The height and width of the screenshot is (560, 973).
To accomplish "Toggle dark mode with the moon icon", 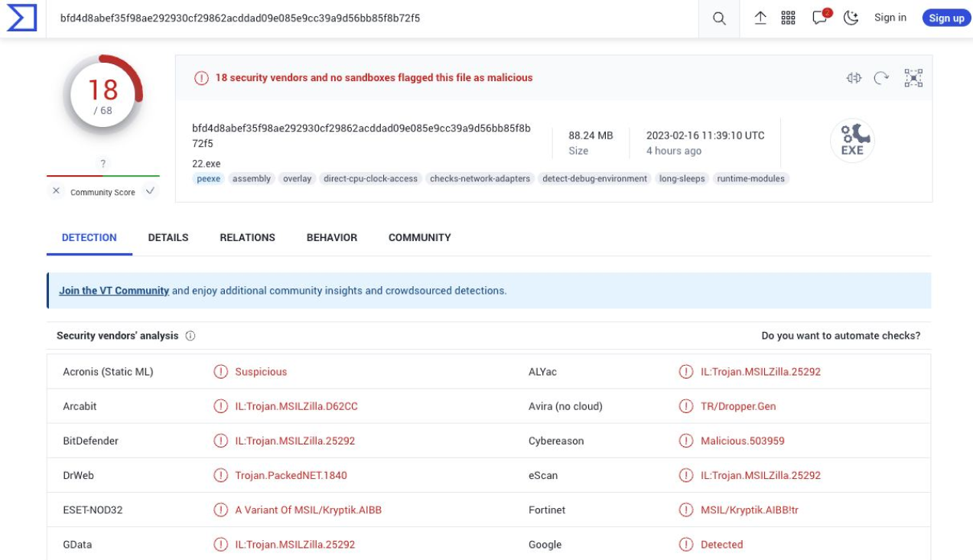I will pyautogui.click(x=851, y=18).
